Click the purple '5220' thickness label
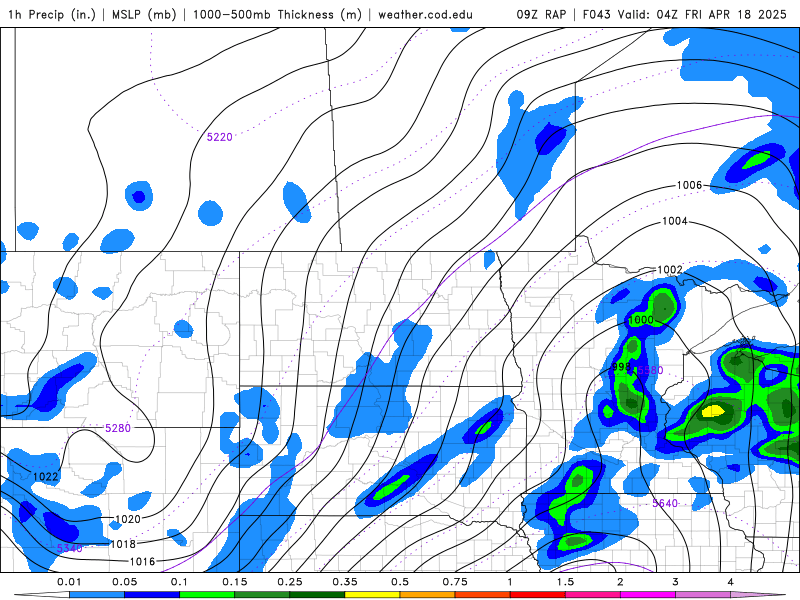Screen dimensions: 800x600 pos(219,137)
